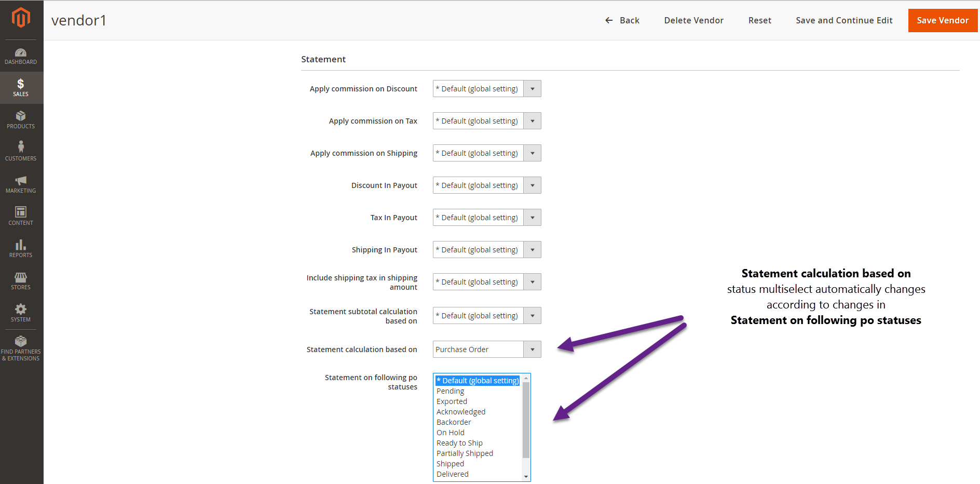Viewport: 980px width, 484px height.
Task: Open the System gear icon menu
Action: click(21, 313)
